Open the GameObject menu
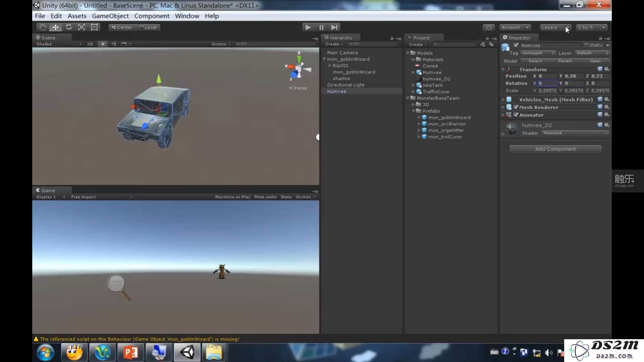 click(110, 16)
